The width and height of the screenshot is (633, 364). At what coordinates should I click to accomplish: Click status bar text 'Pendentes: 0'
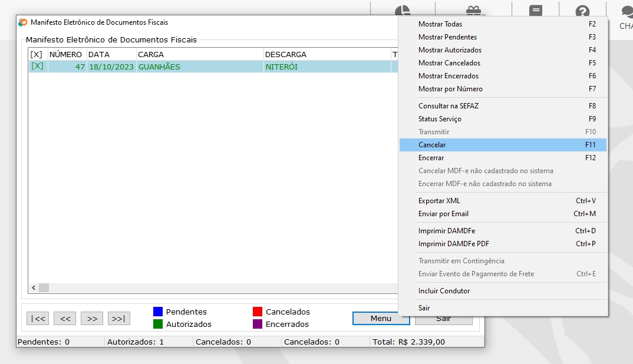coord(44,342)
